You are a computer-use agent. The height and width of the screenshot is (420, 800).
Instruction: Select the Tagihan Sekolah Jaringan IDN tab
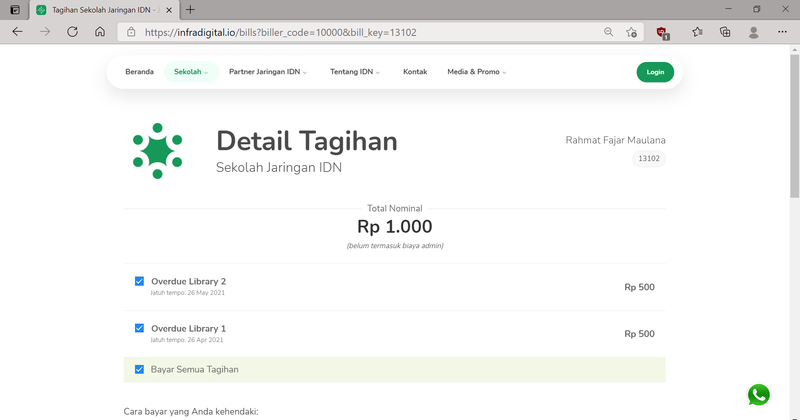click(105, 10)
